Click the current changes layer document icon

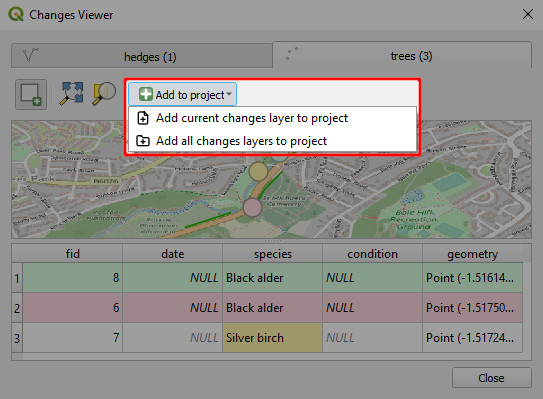click(143, 118)
